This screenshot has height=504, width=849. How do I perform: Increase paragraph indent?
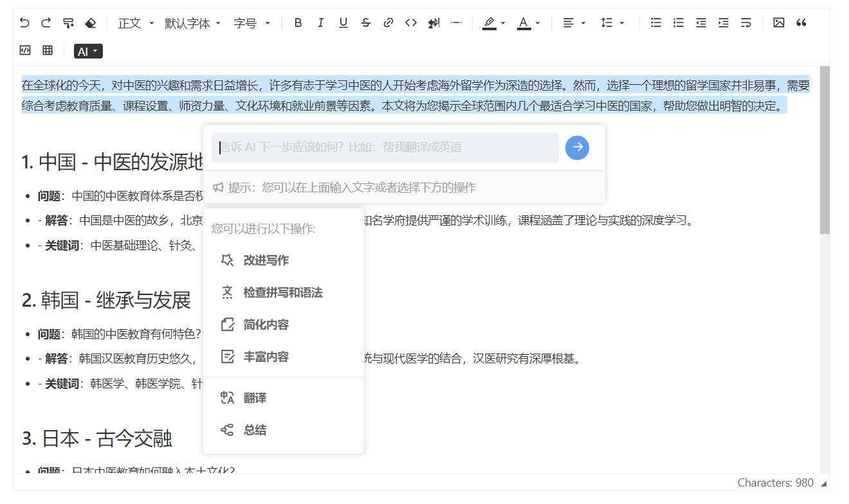[724, 23]
